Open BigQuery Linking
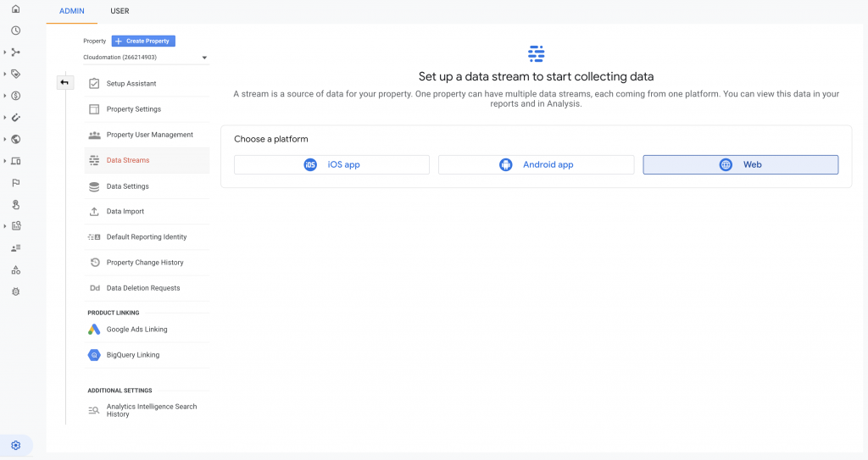The image size is (868, 460). pyautogui.click(x=147, y=355)
